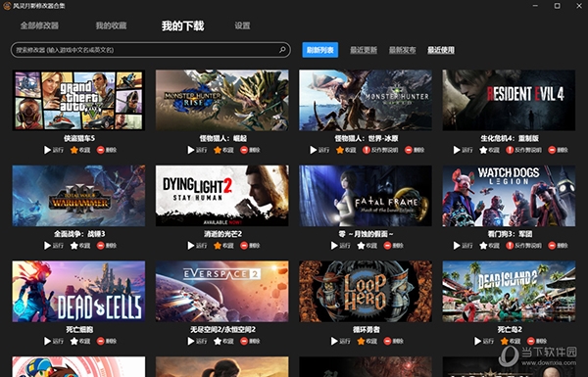
Task: Run the 看门狗3：军团 trainer
Action: pyautogui.click(x=464, y=246)
